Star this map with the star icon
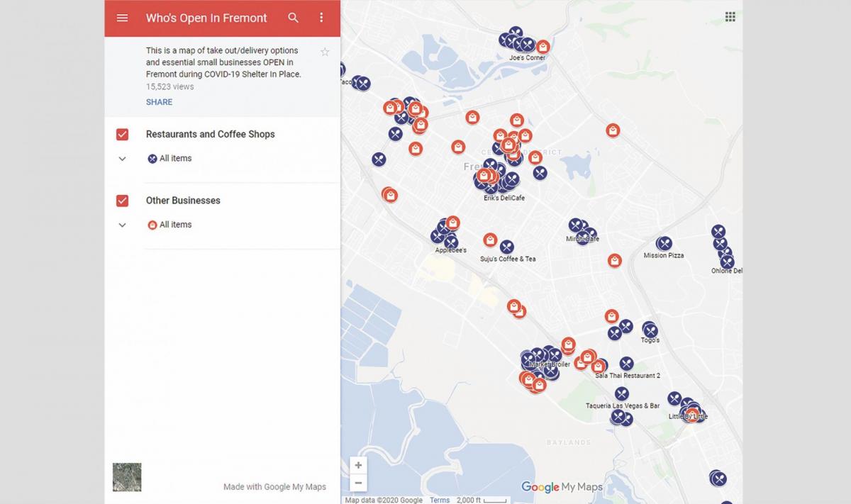 [325, 52]
